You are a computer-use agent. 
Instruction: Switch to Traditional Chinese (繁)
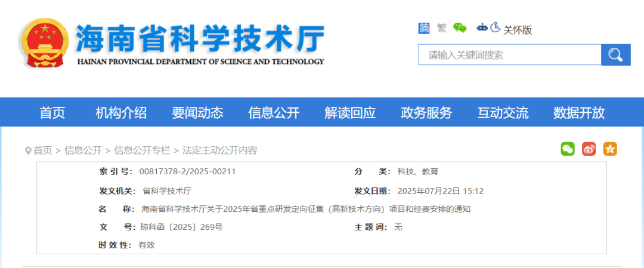pos(442,28)
